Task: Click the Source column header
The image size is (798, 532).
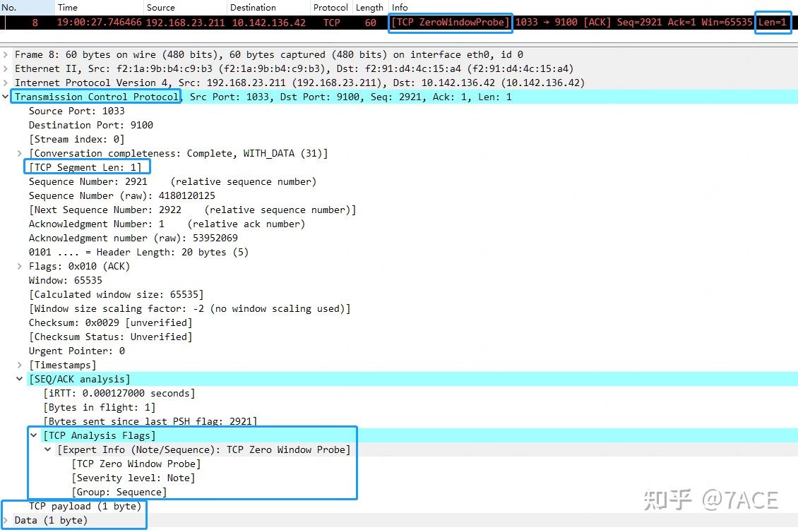Action: (x=161, y=7)
